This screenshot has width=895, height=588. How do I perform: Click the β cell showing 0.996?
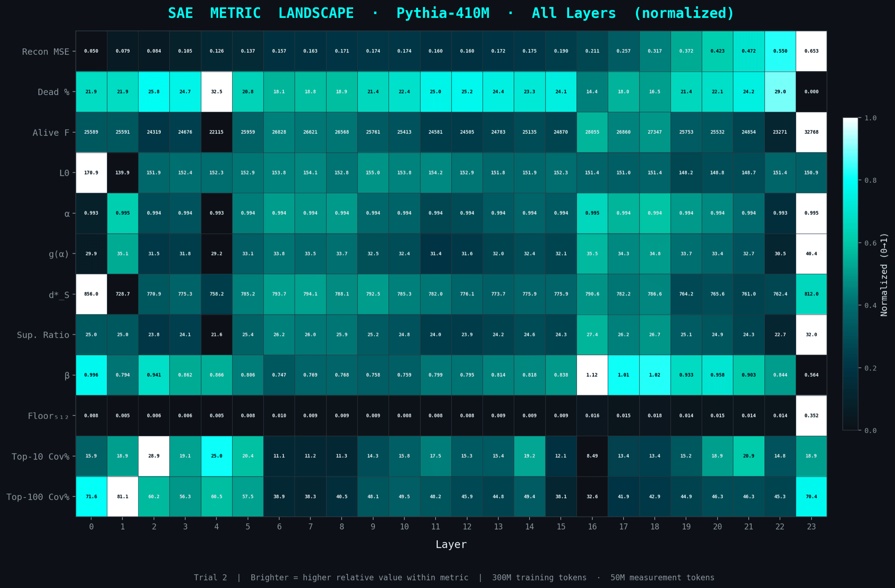(x=91, y=375)
